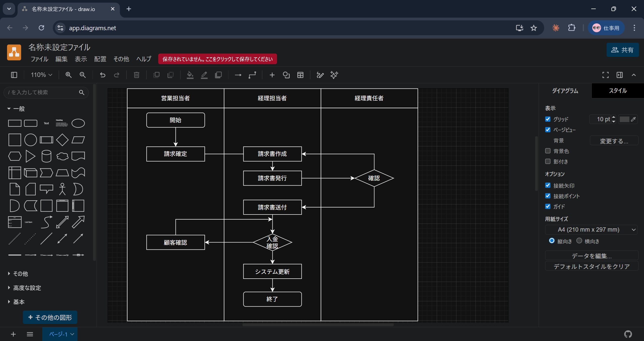Select the diamond shape from palette

pos(62,140)
